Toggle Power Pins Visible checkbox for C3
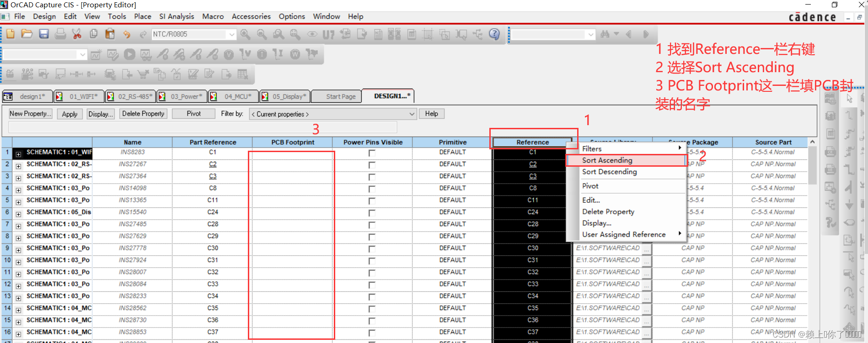Screen dimensions: 868x343 [x=372, y=177]
